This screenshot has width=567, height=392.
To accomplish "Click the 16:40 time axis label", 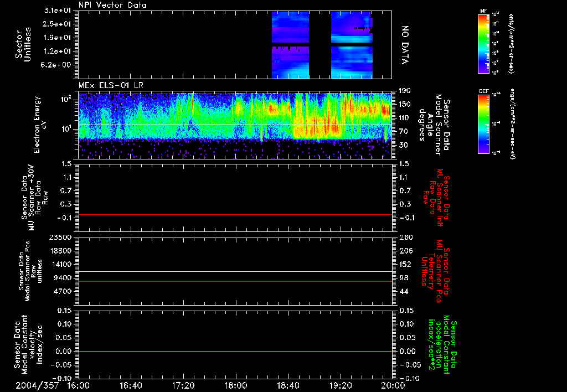I will pos(131,385).
